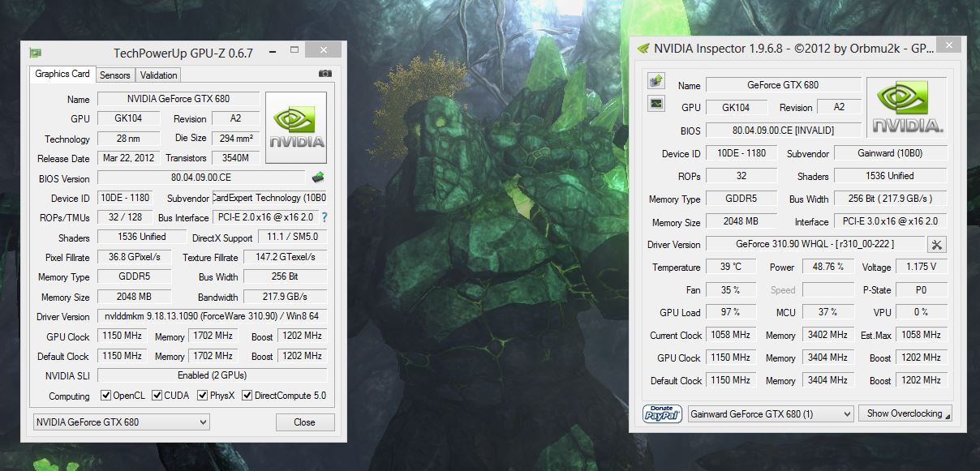Open the Gainward GeForce GTX 680 (1) dropdown
Screen dimensions: 980x471
tap(770, 413)
